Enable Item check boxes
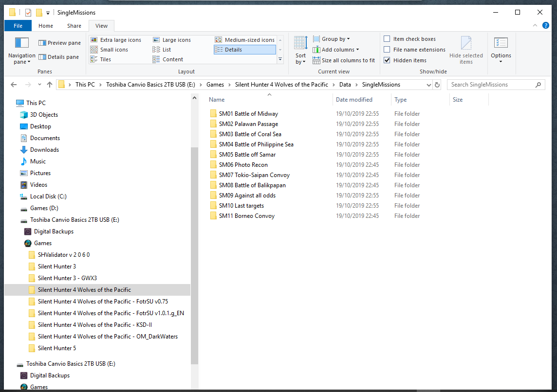Image resolution: width=557 pixels, height=392 pixels. [x=387, y=39]
